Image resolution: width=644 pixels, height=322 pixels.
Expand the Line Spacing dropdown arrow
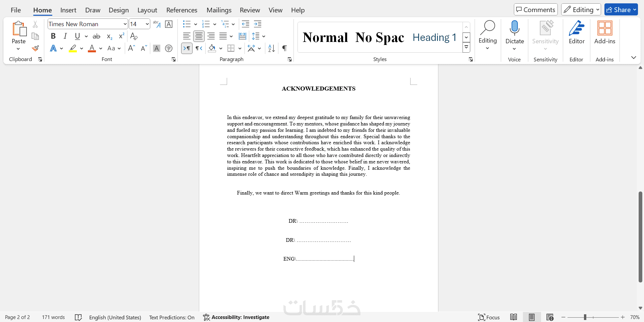click(264, 36)
